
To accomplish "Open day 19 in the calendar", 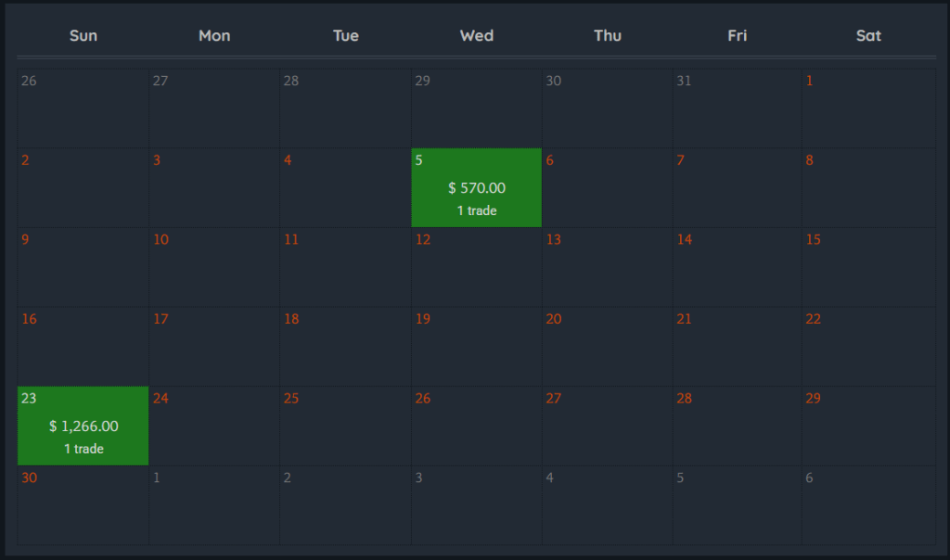I will (x=477, y=346).
